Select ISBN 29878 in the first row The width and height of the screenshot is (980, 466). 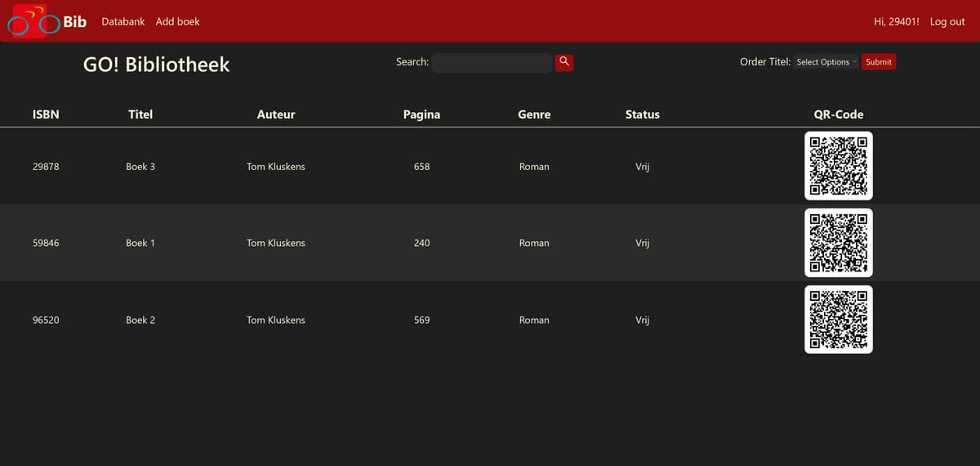point(46,167)
